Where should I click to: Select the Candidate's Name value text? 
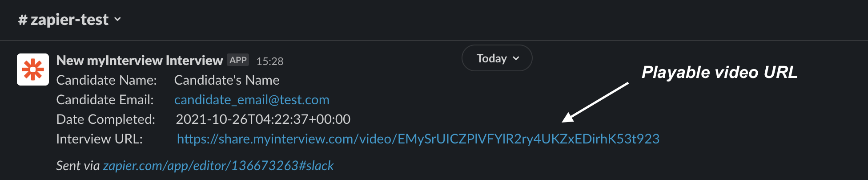click(227, 80)
